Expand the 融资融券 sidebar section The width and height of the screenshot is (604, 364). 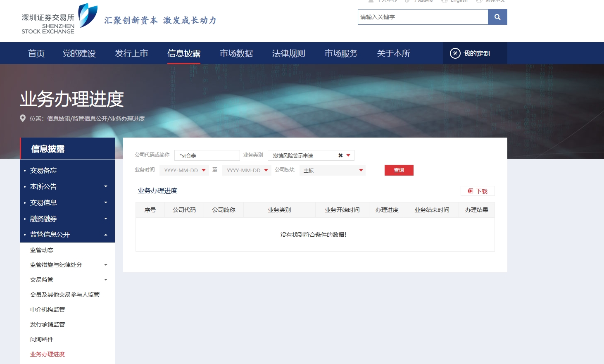pyautogui.click(x=106, y=219)
